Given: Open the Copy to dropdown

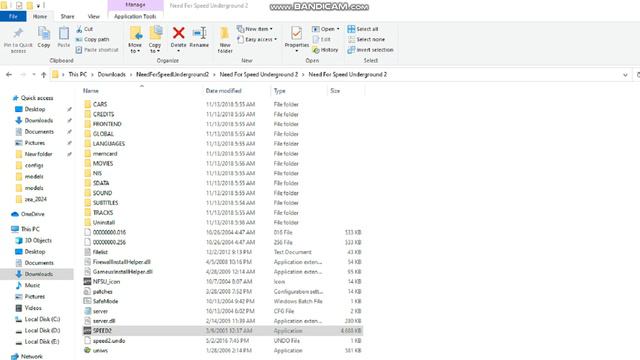Looking at the screenshot, I should [155, 48].
